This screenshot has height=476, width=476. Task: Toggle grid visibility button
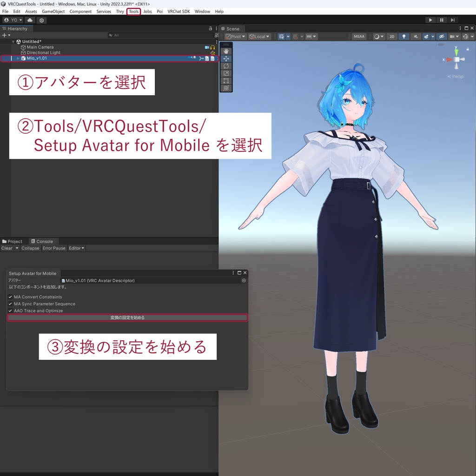point(281,36)
